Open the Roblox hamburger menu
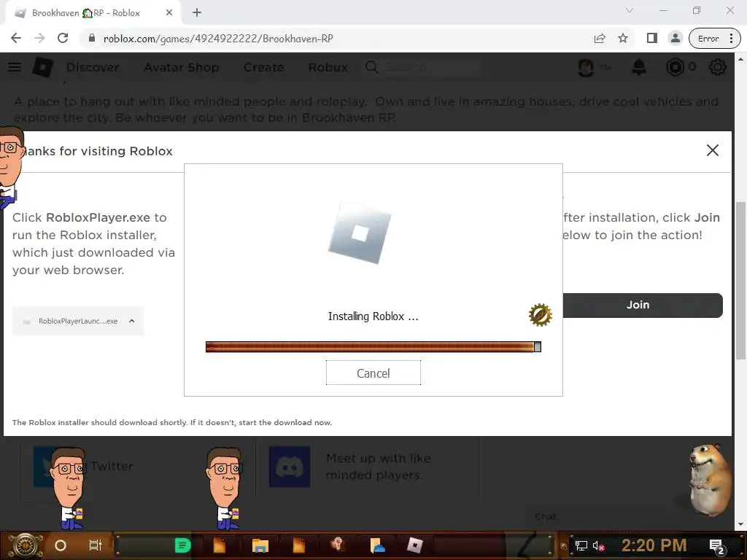 point(15,67)
